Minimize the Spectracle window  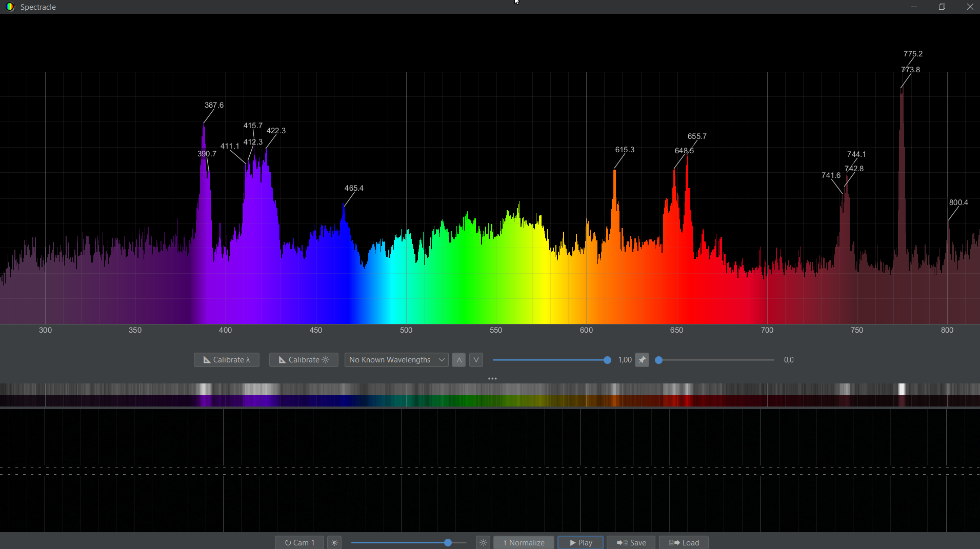[913, 7]
